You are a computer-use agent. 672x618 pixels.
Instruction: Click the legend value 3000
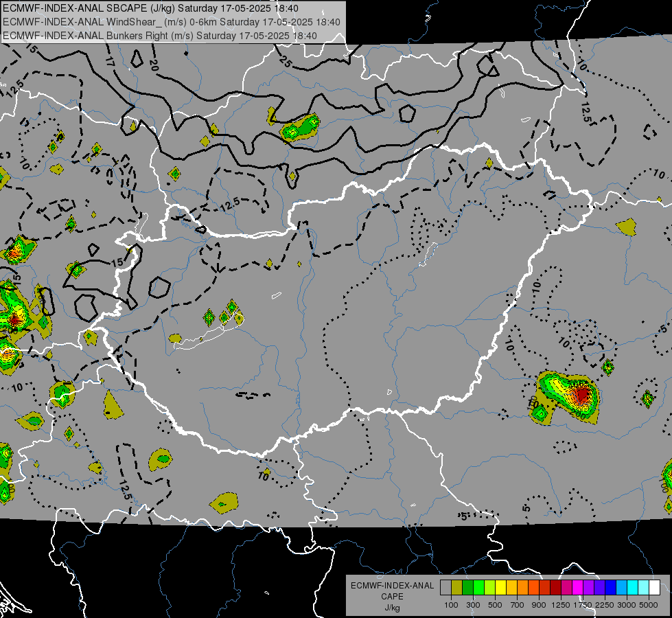(627, 605)
